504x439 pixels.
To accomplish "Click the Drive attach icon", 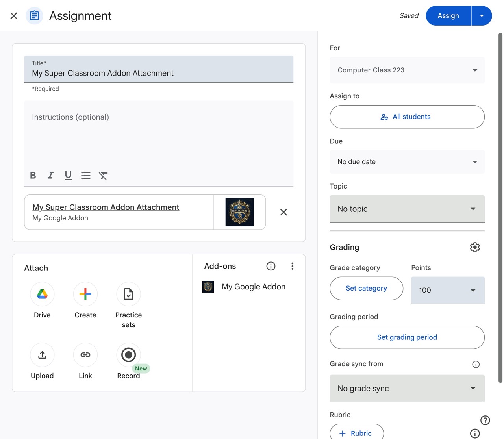I will 42,294.
